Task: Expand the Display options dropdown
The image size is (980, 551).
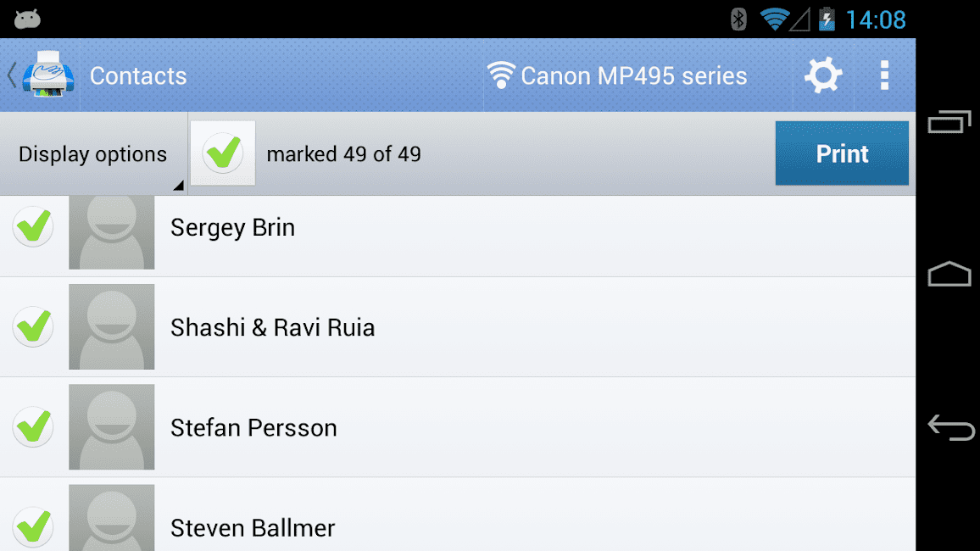Action: click(93, 153)
